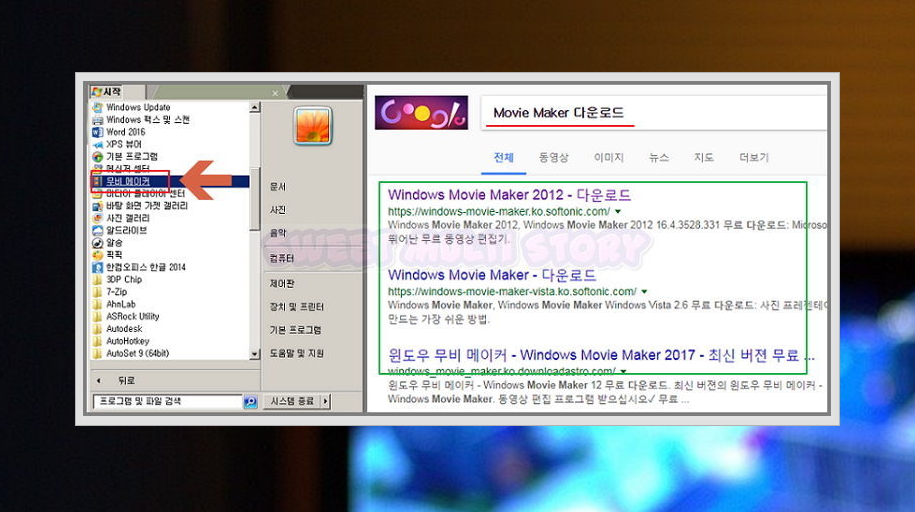Screen dimensions: 915x512
Task: Open 컴퓨터 from the start menu
Action: 282,259
